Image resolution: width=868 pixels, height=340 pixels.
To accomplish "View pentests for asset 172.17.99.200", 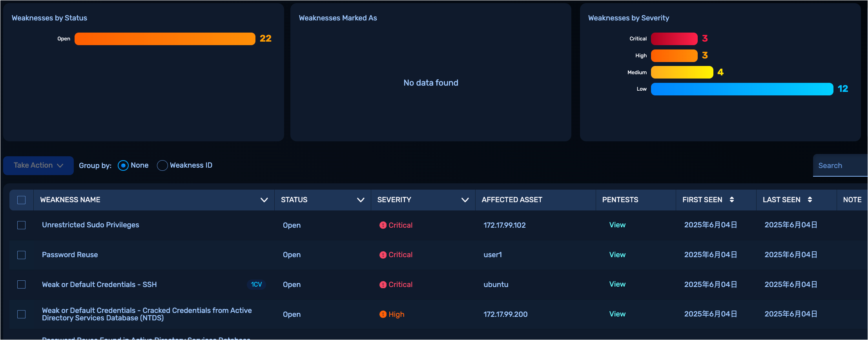I will 617,314.
